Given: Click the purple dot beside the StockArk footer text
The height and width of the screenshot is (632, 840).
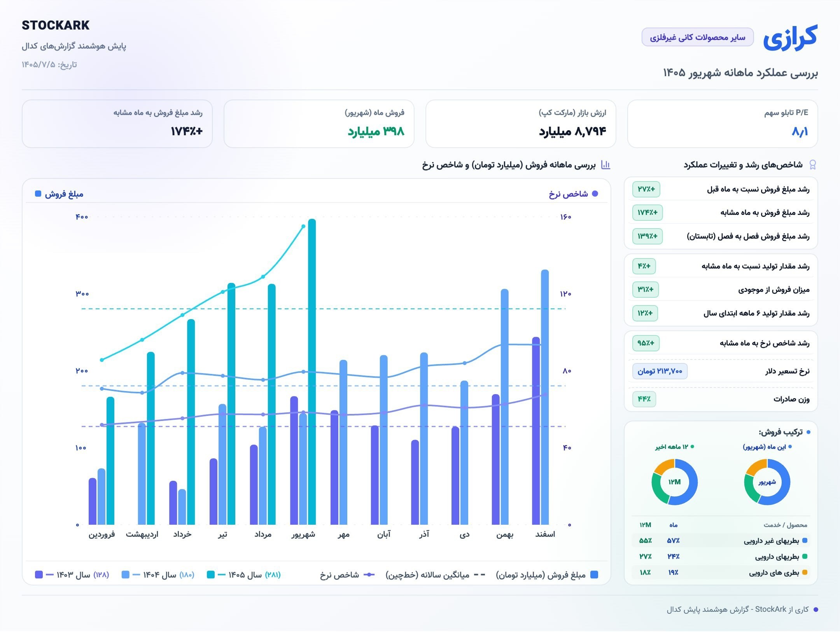Looking at the screenshot, I should click(x=815, y=610).
